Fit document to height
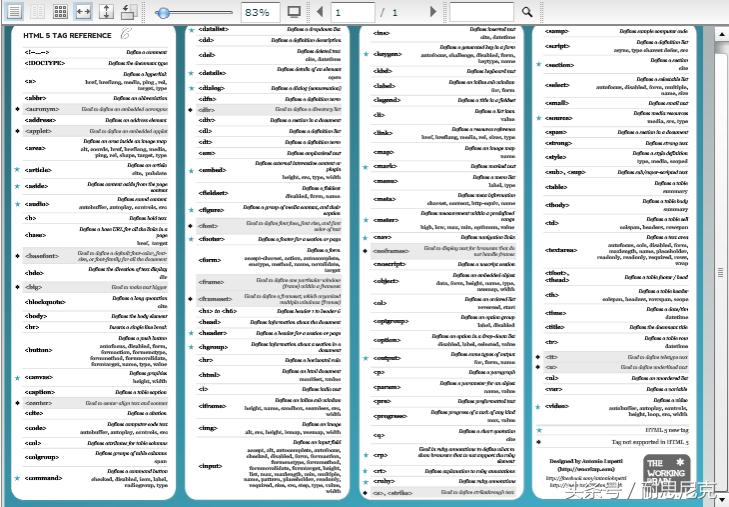 [106, 12]
